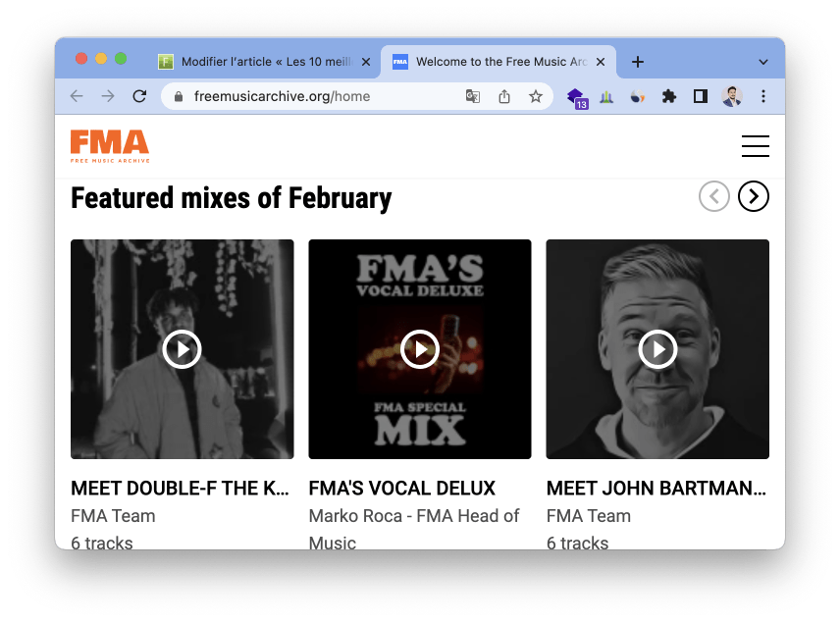Toggle the browser side panel icon
This screenshot has height=622, width=840.
(701, 96)
